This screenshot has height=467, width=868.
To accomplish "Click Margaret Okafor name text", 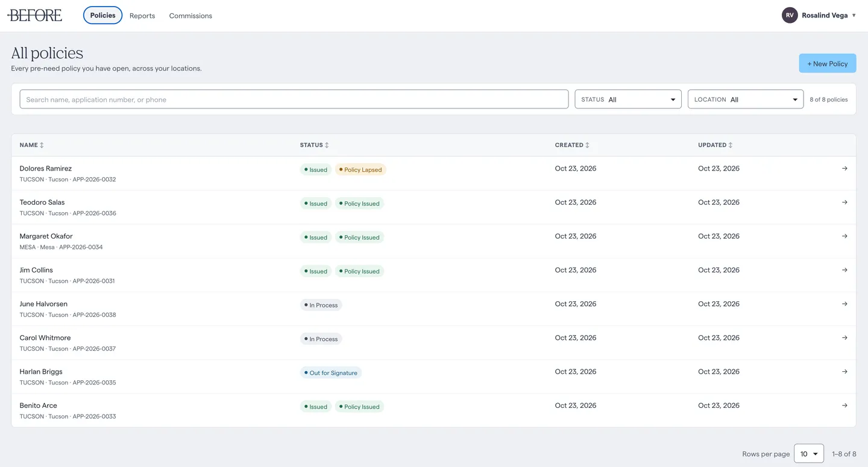I will click(46, 236).
